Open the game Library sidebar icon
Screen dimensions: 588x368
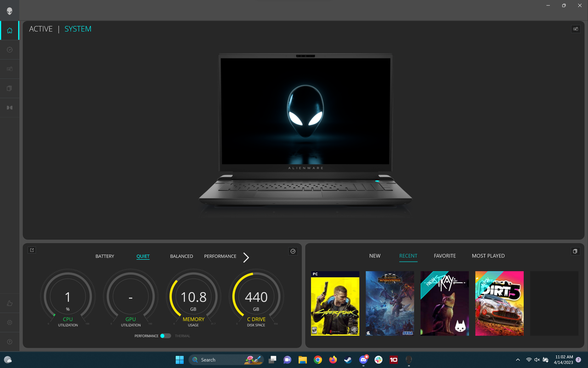click(x=10, y=88)
